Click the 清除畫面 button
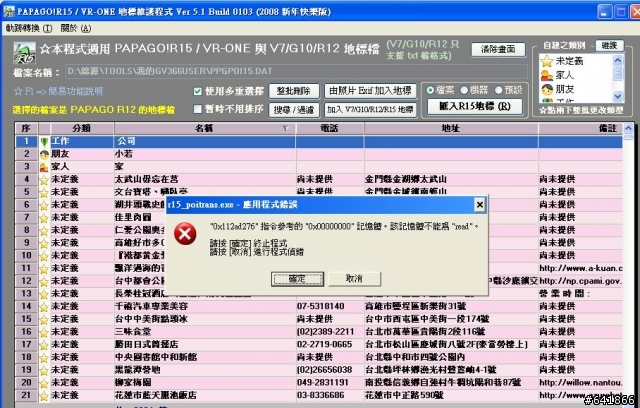 pyautogui.click(x=498, y=49)
